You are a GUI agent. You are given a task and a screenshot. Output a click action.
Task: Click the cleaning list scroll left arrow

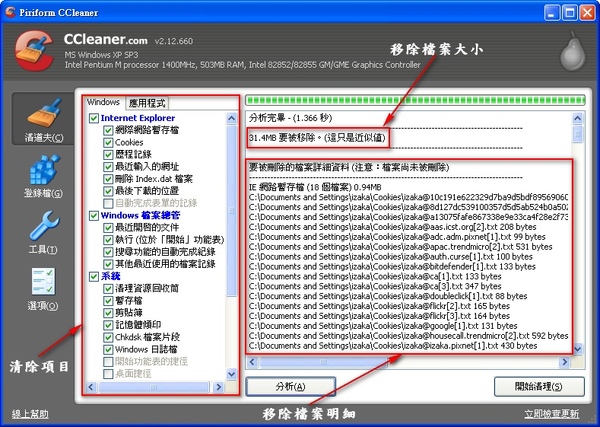(x=91, y=387)
